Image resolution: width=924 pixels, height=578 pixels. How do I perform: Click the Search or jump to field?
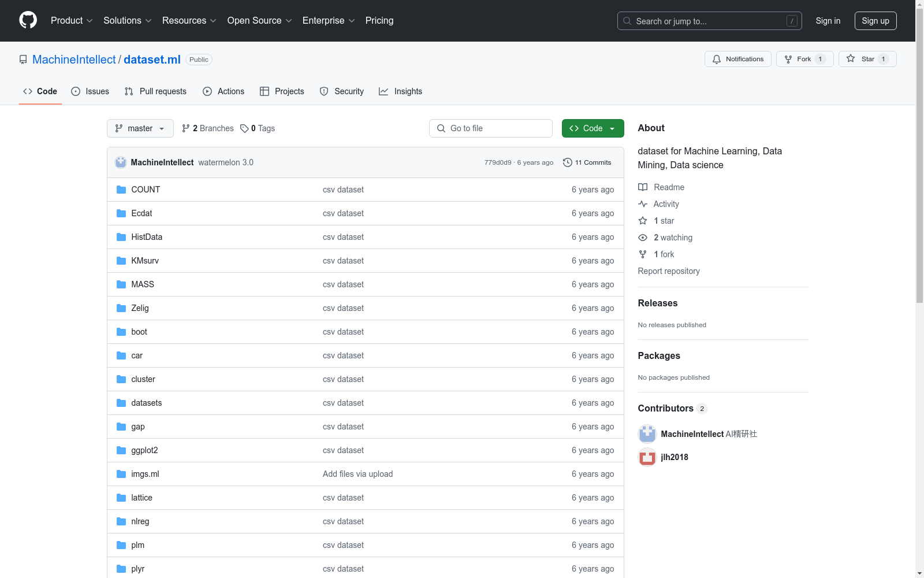710,21
